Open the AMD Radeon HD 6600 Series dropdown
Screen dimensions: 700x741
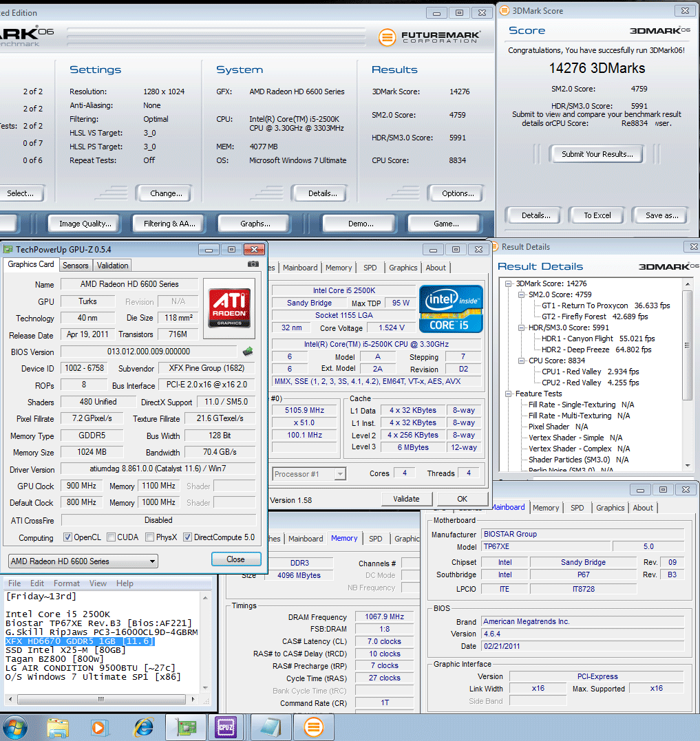tap(83, 561)
